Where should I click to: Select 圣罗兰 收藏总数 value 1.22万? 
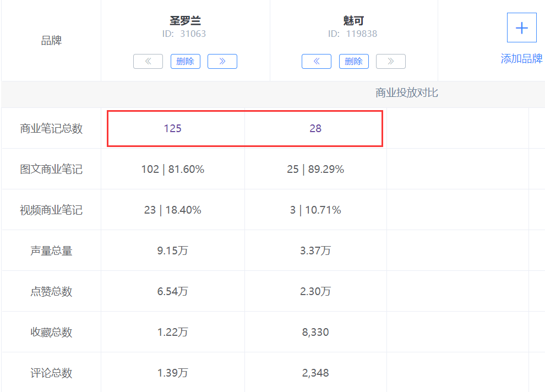tap(173, 332)
